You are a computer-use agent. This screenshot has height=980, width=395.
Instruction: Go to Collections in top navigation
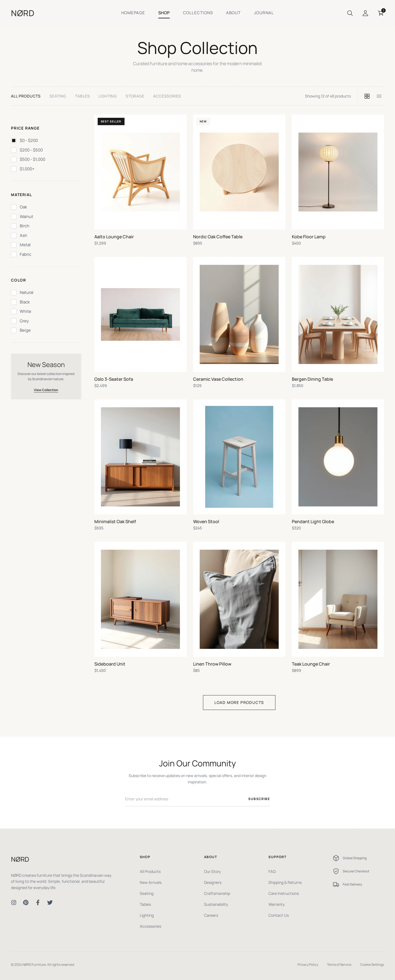click(198, 13)
